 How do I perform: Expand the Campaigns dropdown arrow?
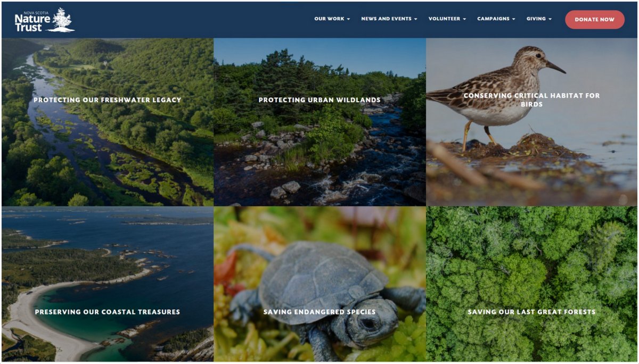tap(513, 19)
